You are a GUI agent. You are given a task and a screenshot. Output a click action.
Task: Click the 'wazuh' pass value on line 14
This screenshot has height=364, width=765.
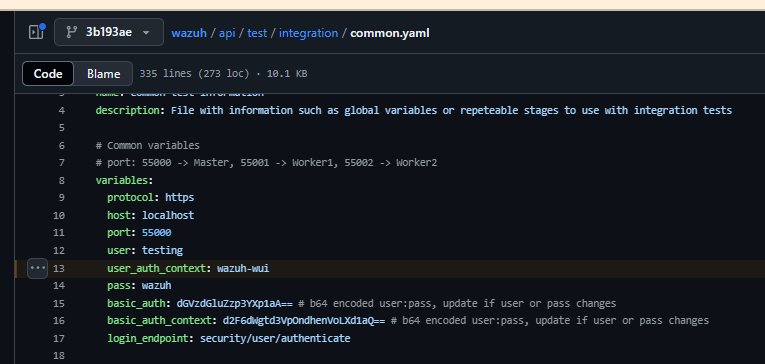[x=157, y=285]
